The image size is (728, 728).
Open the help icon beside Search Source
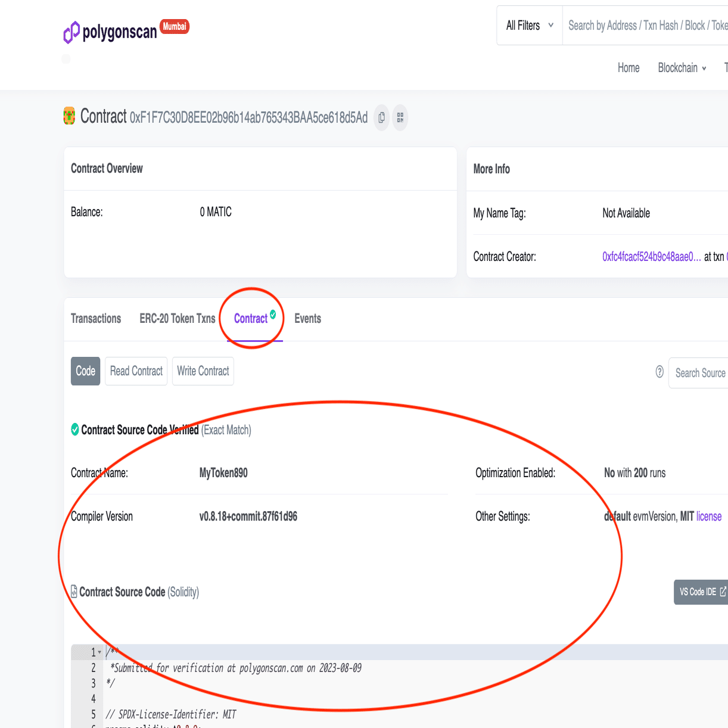point(659,372)
